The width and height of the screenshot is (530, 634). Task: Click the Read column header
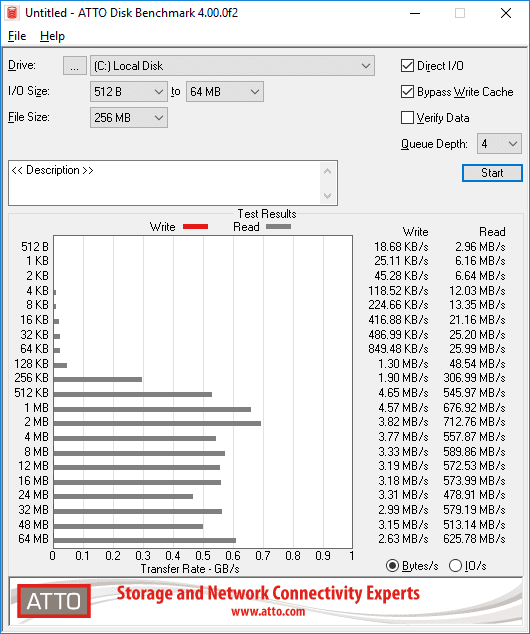tap(492, 232)
